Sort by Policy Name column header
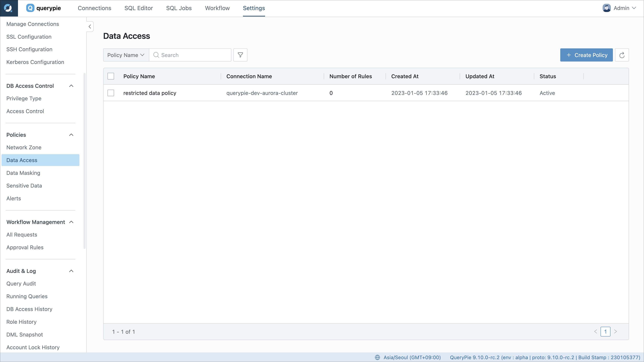 click(x=139, y=76)
